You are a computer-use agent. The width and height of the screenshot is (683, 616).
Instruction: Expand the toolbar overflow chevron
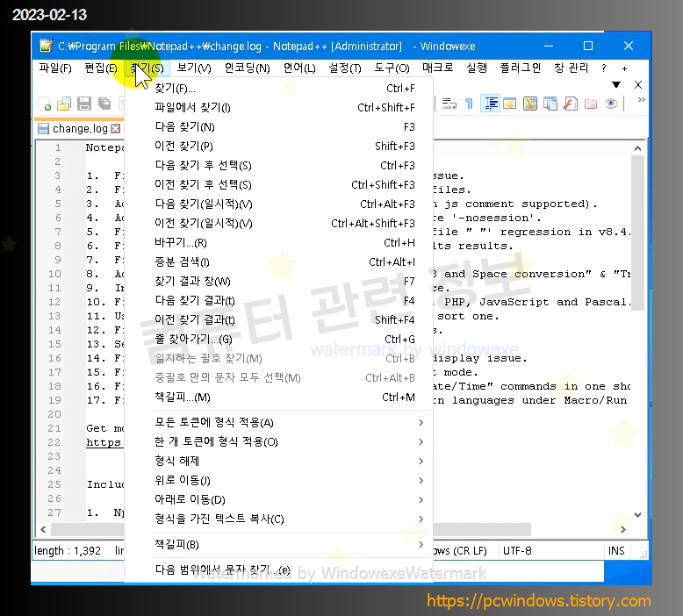click(x=641, y=100)
